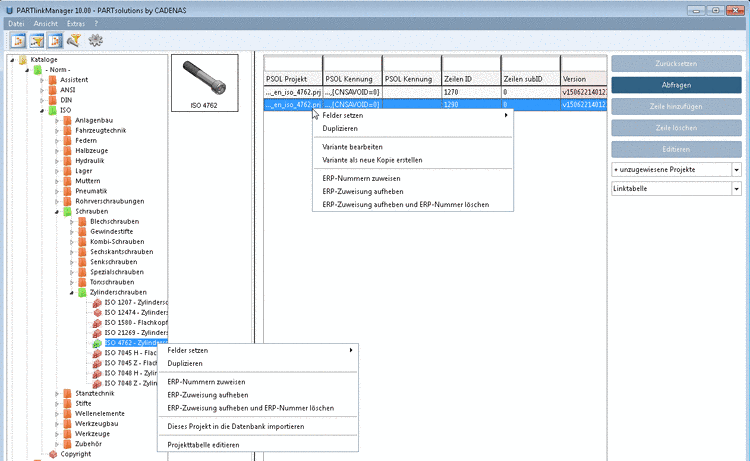Click the green Schrauben folder icon
Screen dimensions: 750x461
click(x=67, y=211)
